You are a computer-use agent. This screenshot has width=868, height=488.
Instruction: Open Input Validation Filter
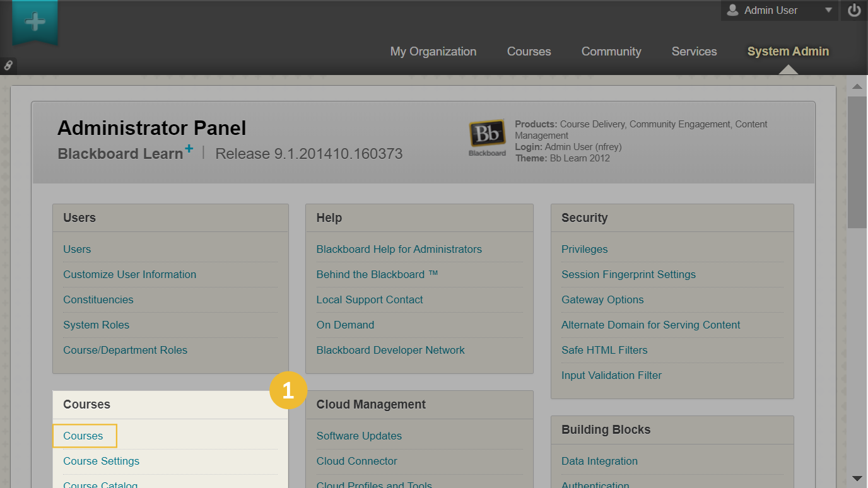[x=611, y=376]
